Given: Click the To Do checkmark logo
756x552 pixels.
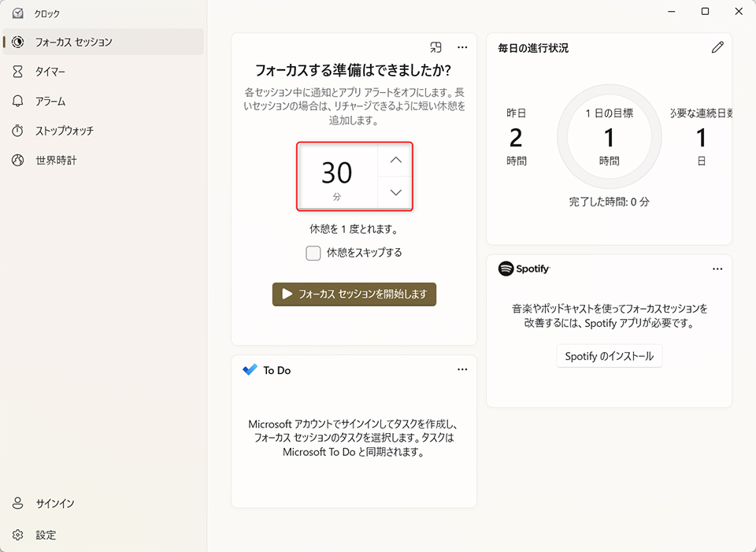Looking at the screenshot, I should click(x=250, y=370).
